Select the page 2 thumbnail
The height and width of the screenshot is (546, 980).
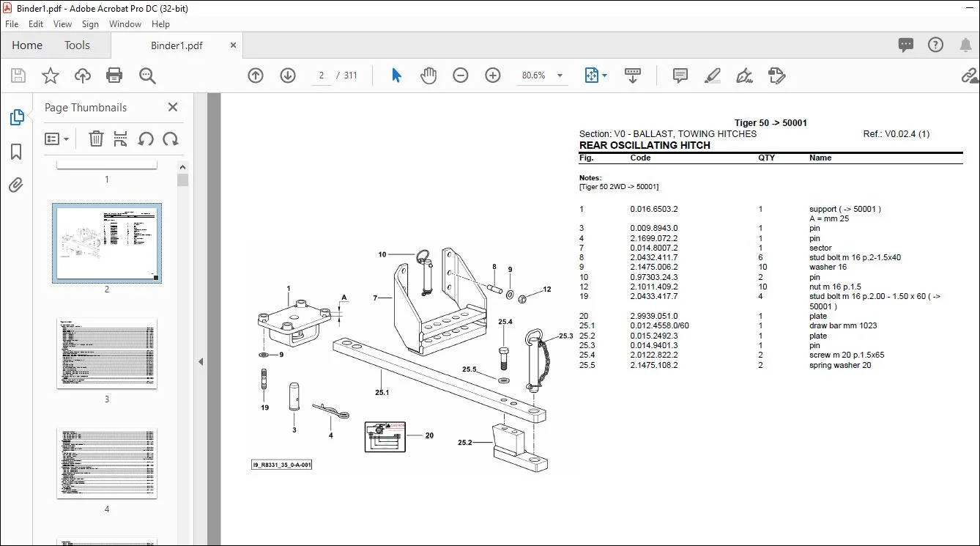point(107,243)
